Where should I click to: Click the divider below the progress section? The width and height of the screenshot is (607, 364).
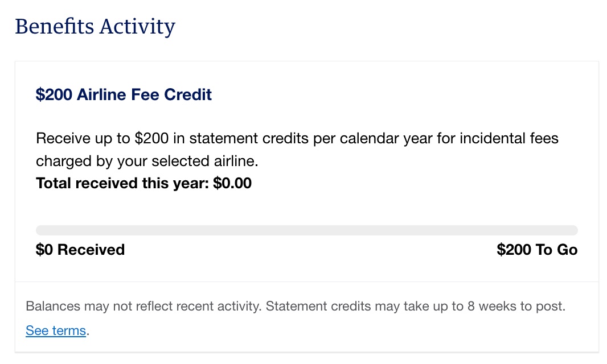pyautogui.click(x=307, y=280)
